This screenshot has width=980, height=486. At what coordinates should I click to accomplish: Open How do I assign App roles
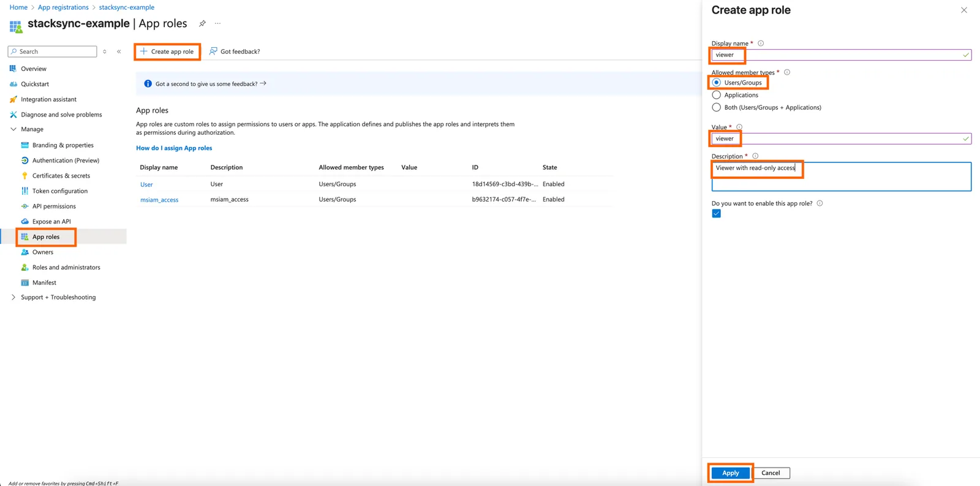(174, 148)
